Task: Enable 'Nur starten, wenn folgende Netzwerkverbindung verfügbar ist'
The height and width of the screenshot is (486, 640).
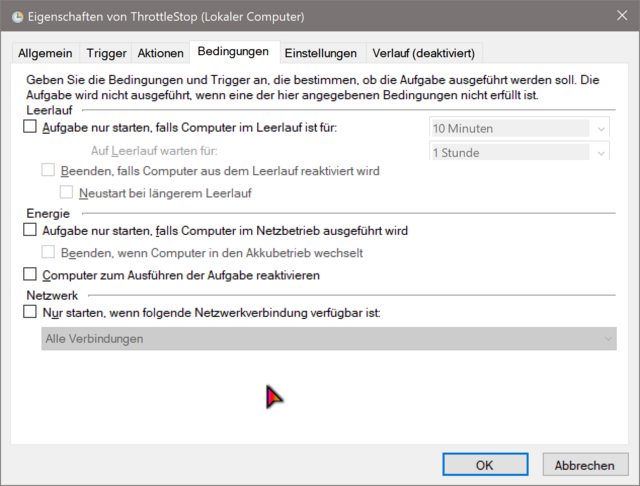Action: point(30,312)
